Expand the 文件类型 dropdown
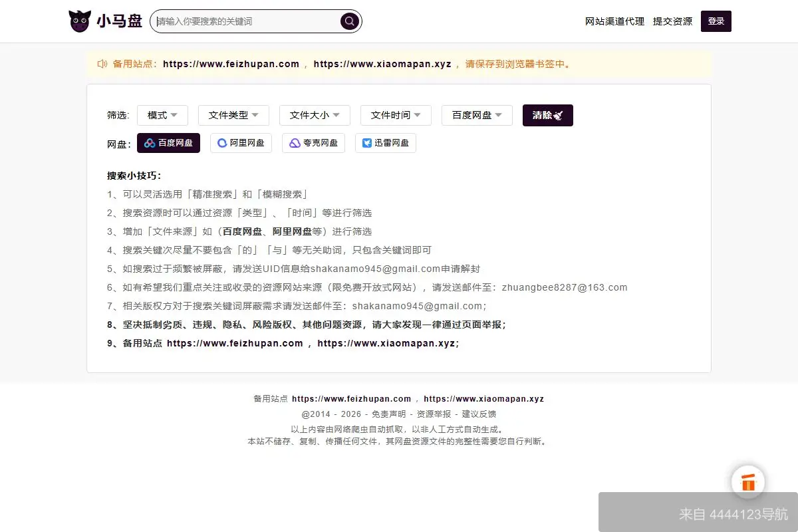This screenshot has width=798, height=532. [233, 115]
